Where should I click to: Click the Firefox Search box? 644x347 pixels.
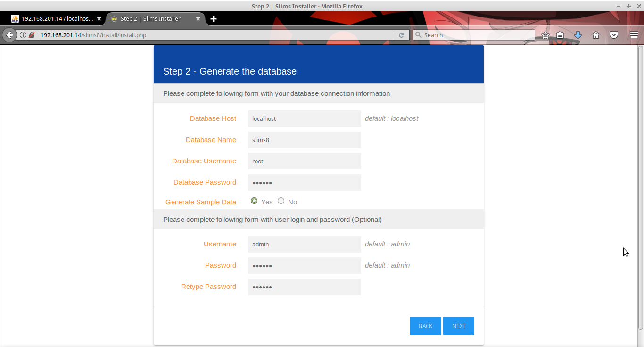(x=474, y=35)
